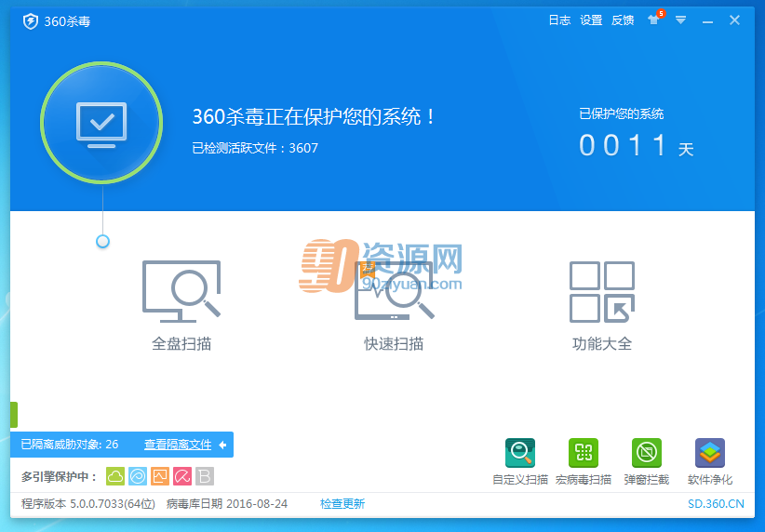Open software cleanup (软件净化) tool
The width and height of the screenshot is (765, 532).
(x=710, y=461)
